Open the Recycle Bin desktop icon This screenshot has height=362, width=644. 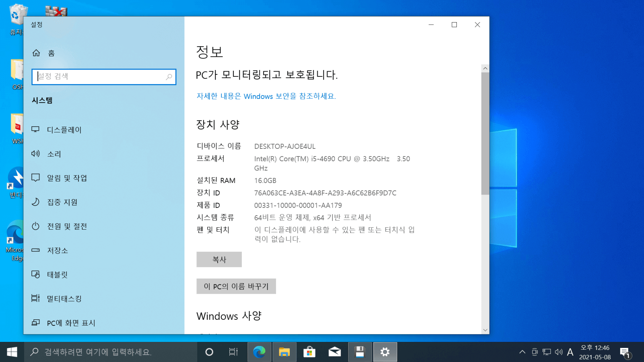coord(17,19)
